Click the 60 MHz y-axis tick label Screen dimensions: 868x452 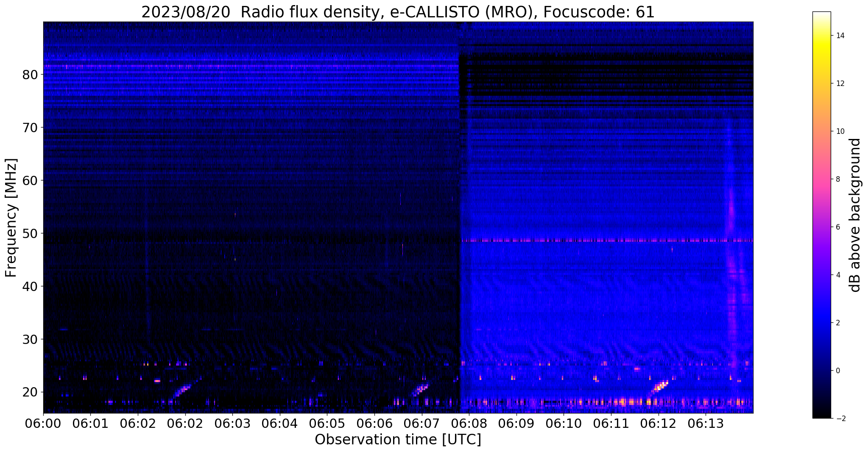click(x=30, y=181)
